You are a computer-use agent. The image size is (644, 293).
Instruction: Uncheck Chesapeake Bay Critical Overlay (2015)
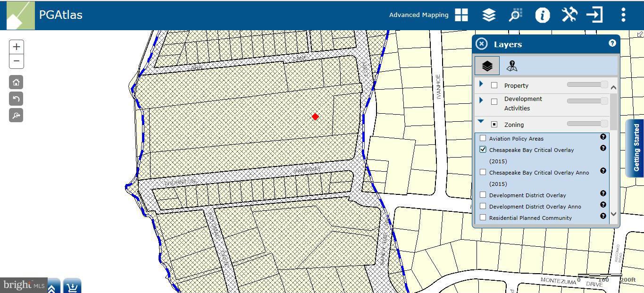click(x=483, y=150)
